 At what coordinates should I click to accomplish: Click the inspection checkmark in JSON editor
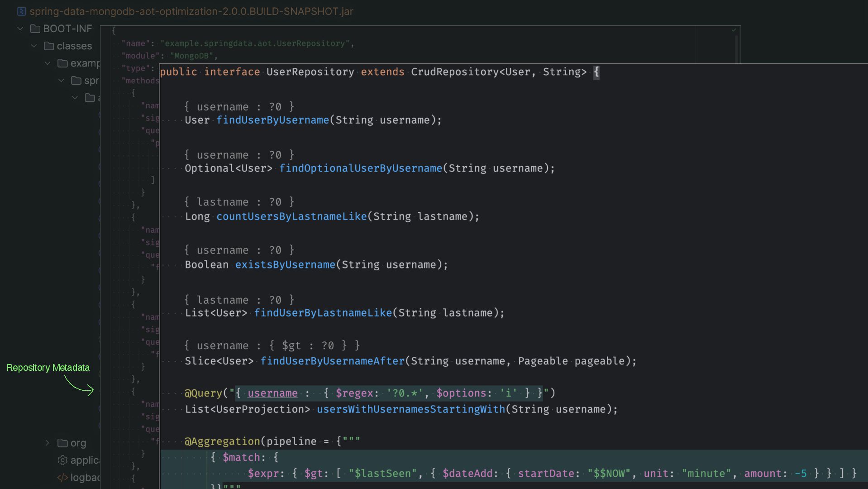click(x=734, y=30)
